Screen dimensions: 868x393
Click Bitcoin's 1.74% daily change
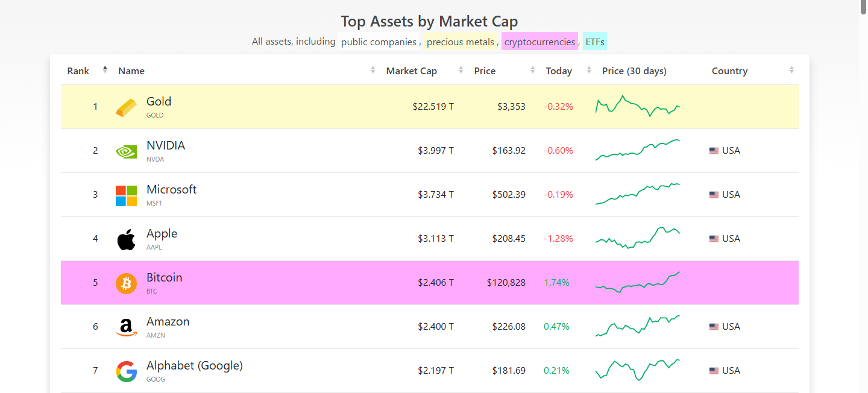(x=556, y=283)
